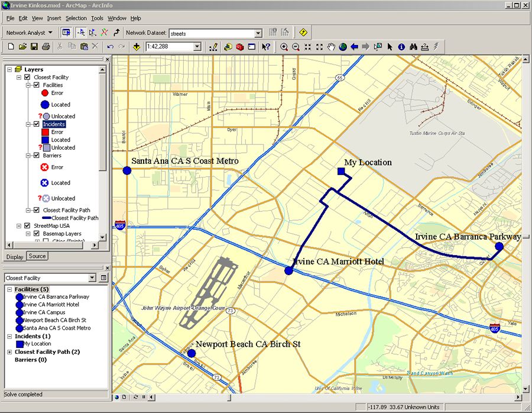532x413 pixels.
Task: Collapse the Incidents (1) group
Action: (x=9, y=336)
